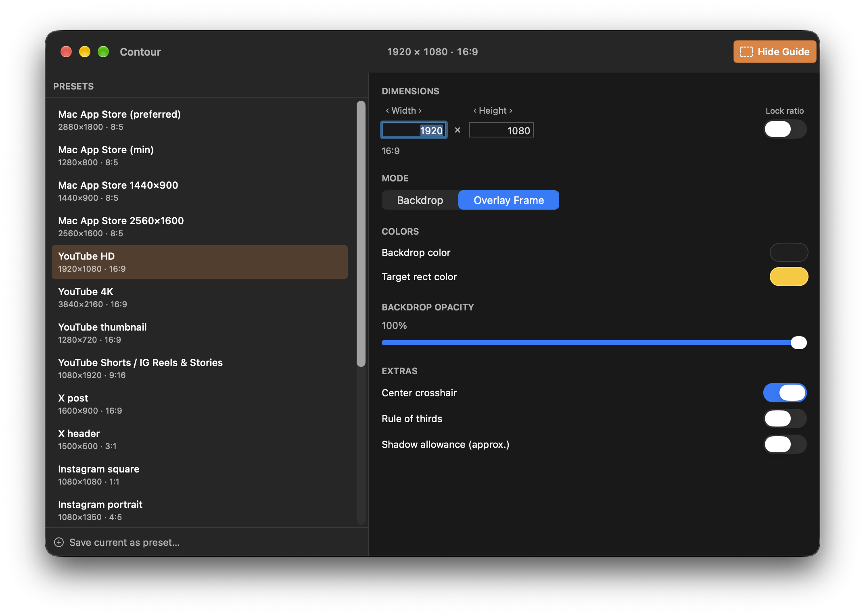Choose the Mac App Store 1440×900 preset
Viewport: 865px width, 616px height.
(200, 191)
